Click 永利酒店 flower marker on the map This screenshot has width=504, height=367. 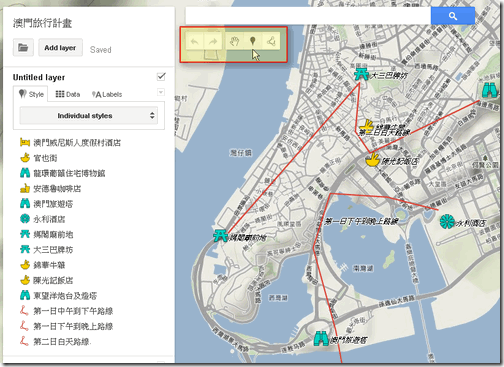click(447, 222)
